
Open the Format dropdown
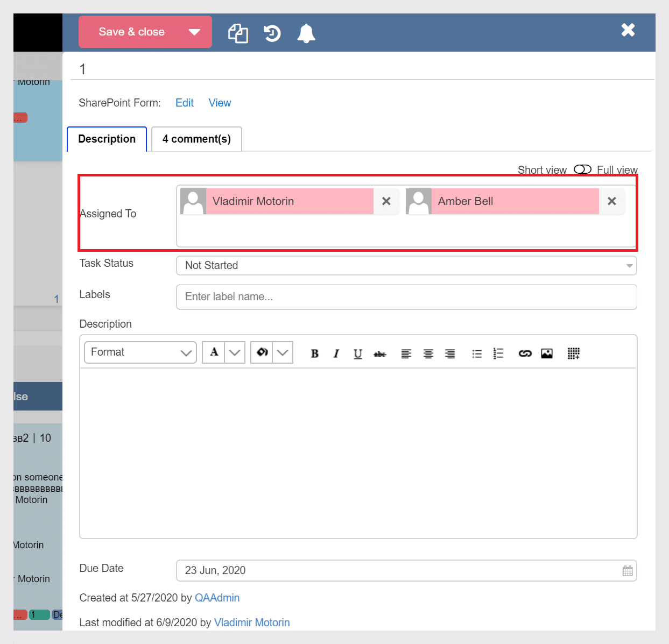tap(140, 352)
